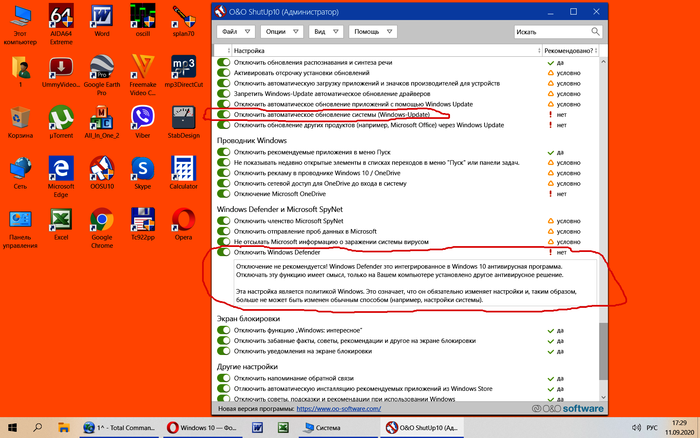Select the Viber desktop icon
The image size is (700, 438).
pyautogui.click(x=142, y=122)
